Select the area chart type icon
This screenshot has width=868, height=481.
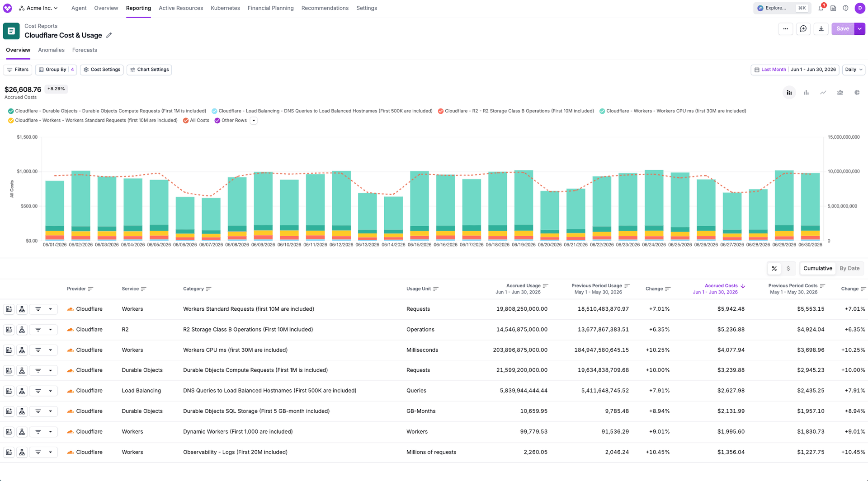[840, 93]
